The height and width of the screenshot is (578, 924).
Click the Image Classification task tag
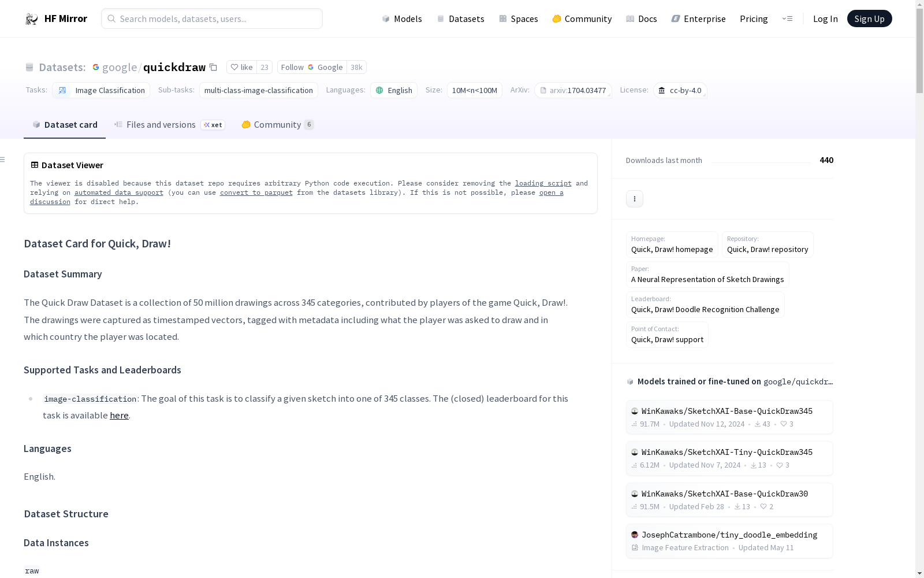(x=101, y=90)
